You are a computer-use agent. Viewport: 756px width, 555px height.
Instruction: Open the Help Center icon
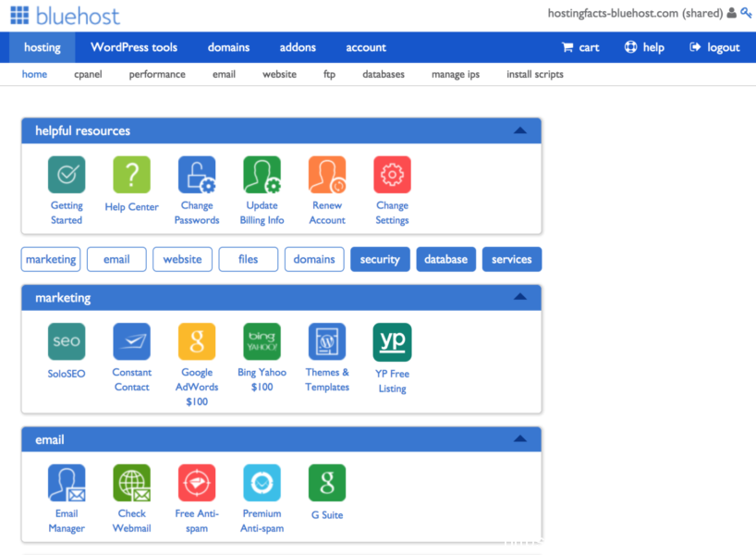[131, 174]
